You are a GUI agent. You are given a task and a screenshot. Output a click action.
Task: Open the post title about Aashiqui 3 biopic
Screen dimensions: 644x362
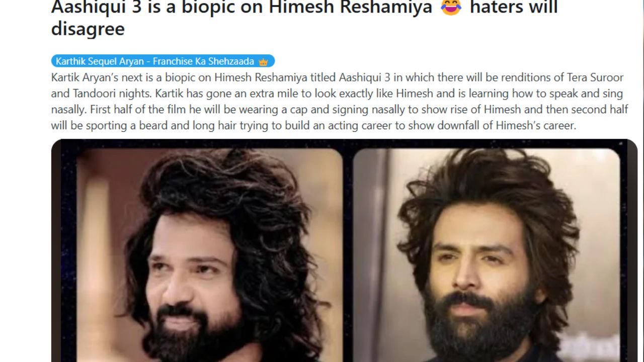click(x=304, y=18)
